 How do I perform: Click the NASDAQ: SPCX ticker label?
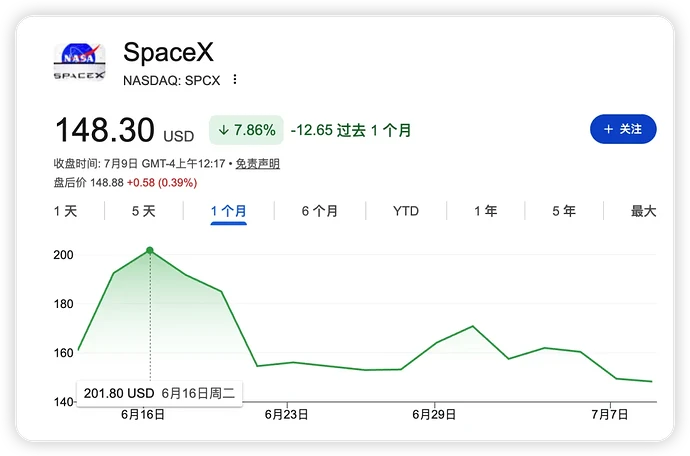[172, 80]
